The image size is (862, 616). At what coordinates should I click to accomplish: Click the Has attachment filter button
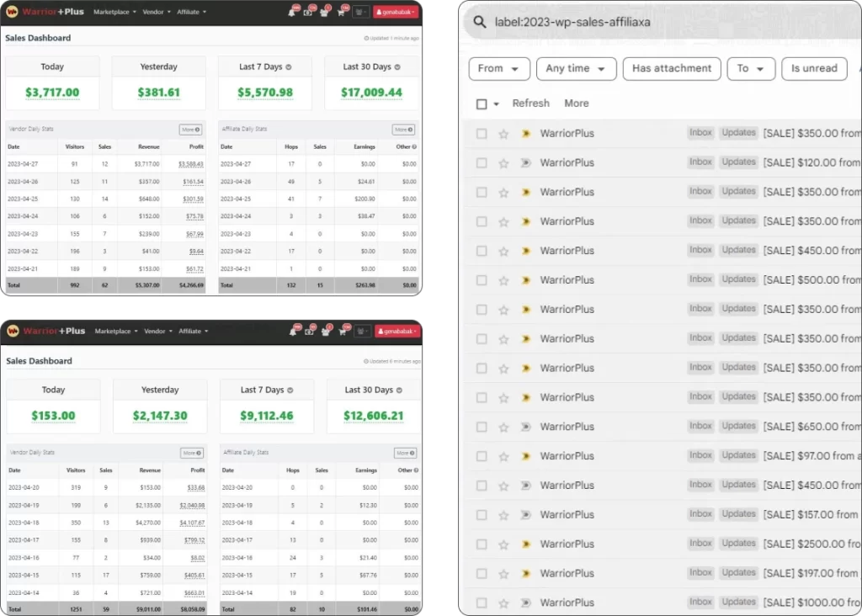[x=671, y=69]
